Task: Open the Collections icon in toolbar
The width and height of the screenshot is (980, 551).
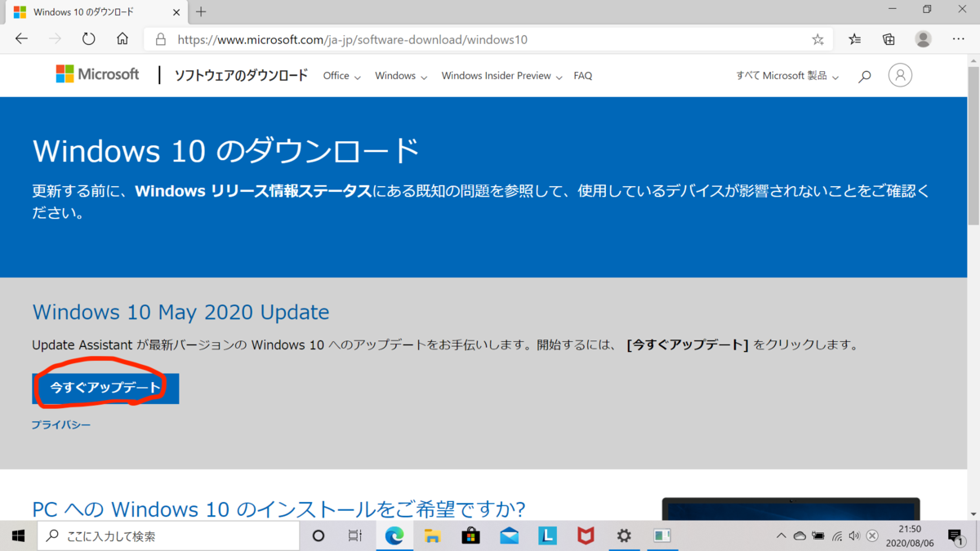Action: tap(889, 39)
